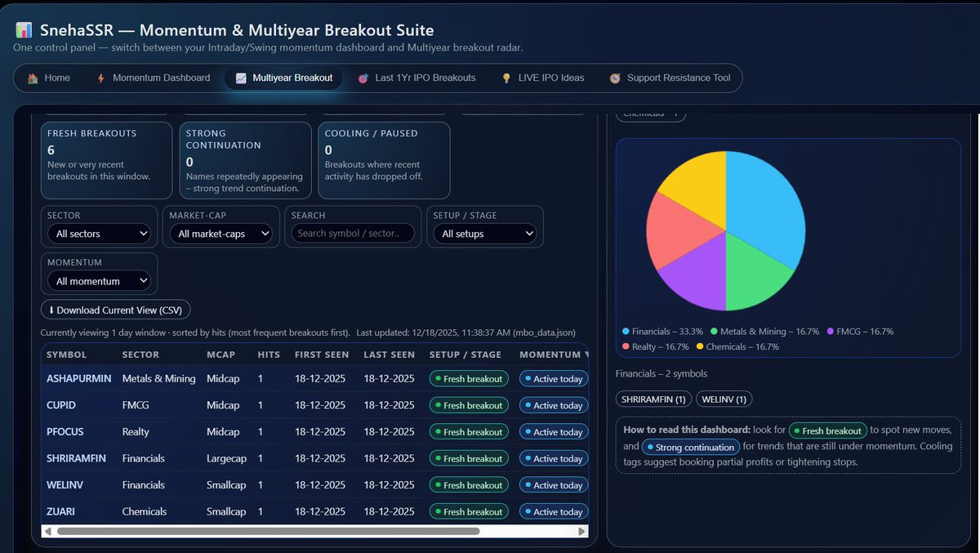Open the Sector filter dropdown

tap(99, 234)
